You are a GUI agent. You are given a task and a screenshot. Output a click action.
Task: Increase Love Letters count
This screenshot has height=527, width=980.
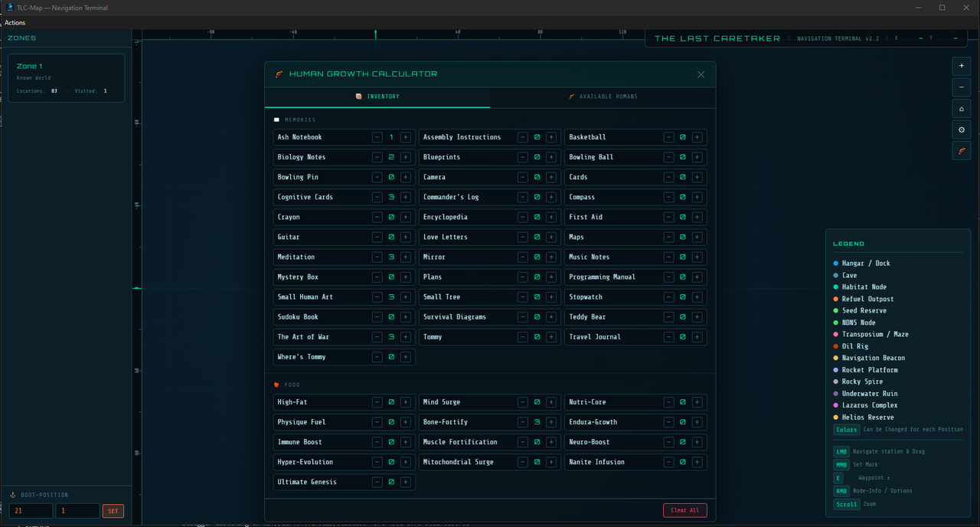(550, 237)
